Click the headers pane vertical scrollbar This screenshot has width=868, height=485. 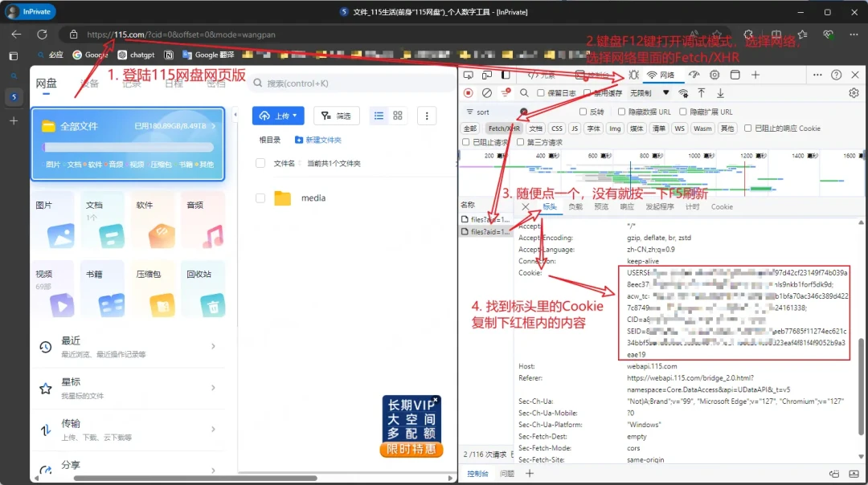[861, 386]
